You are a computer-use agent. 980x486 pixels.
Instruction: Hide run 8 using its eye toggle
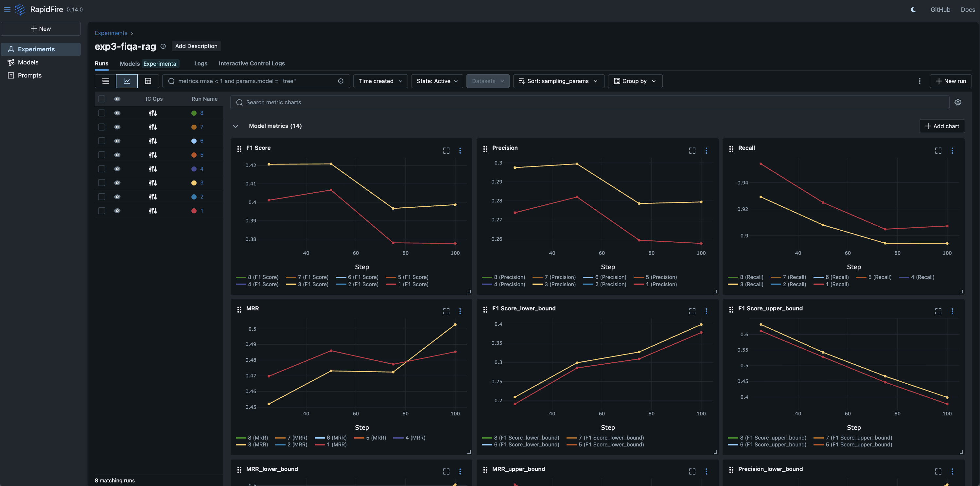(x=117, y=113)
